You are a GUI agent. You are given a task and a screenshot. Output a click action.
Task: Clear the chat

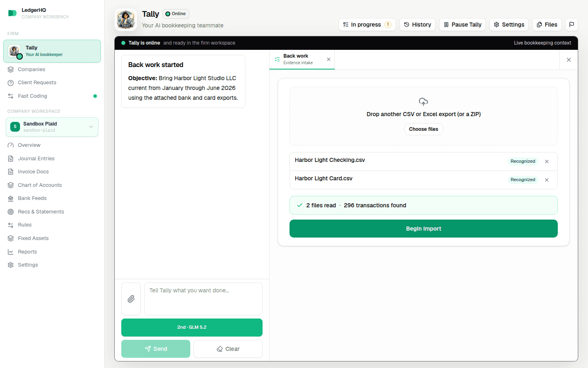[x=228, y=349]
